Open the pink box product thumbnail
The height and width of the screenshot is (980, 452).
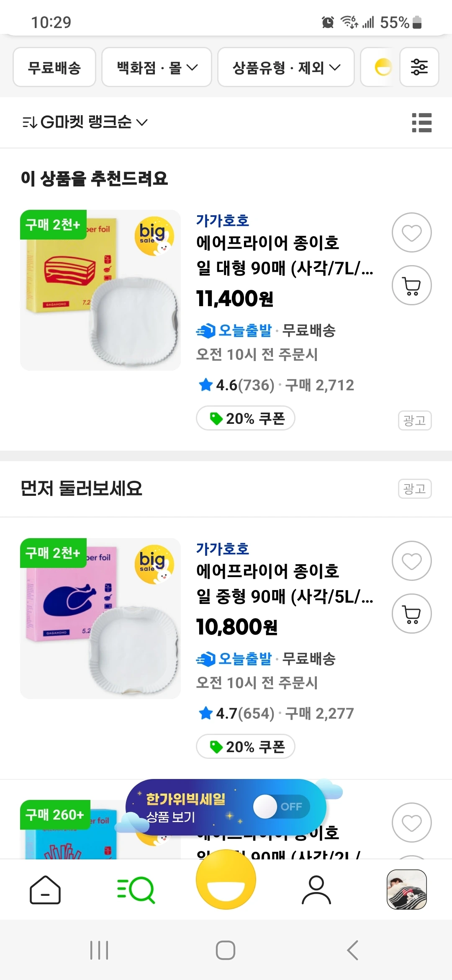point(100,618)
